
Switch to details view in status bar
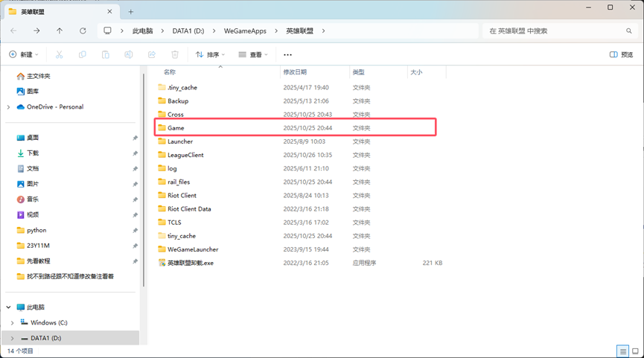tap(622, 351)
